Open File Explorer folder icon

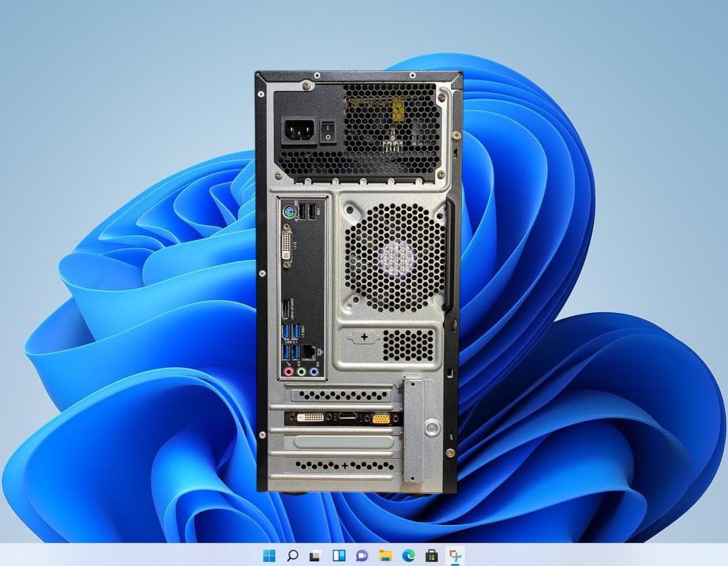(x=386, y=555)
